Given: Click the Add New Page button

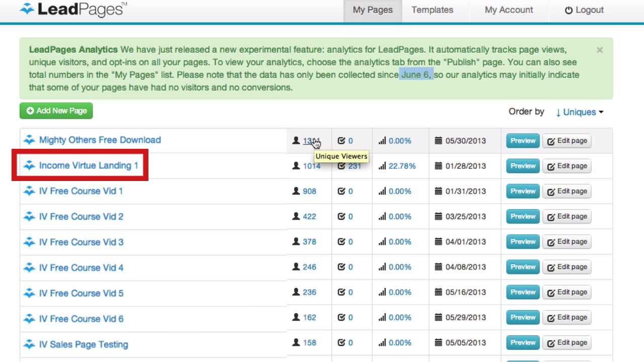Looking at the screenshot, I should (x=56, y=111).
